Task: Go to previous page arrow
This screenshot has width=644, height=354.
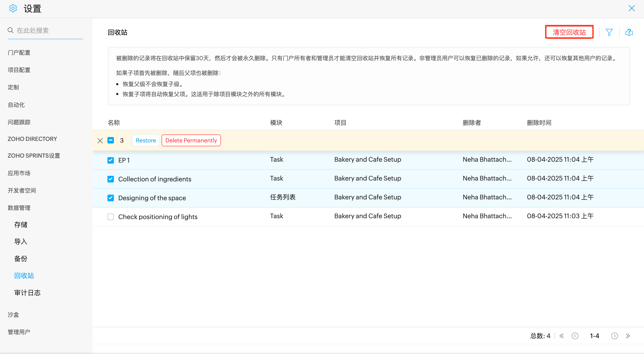Action: [575, 336]
